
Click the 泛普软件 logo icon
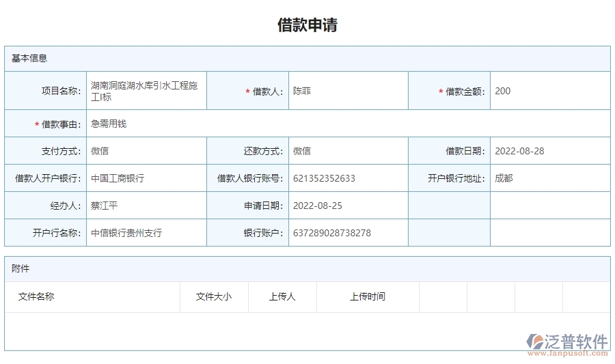click(535, 341)
